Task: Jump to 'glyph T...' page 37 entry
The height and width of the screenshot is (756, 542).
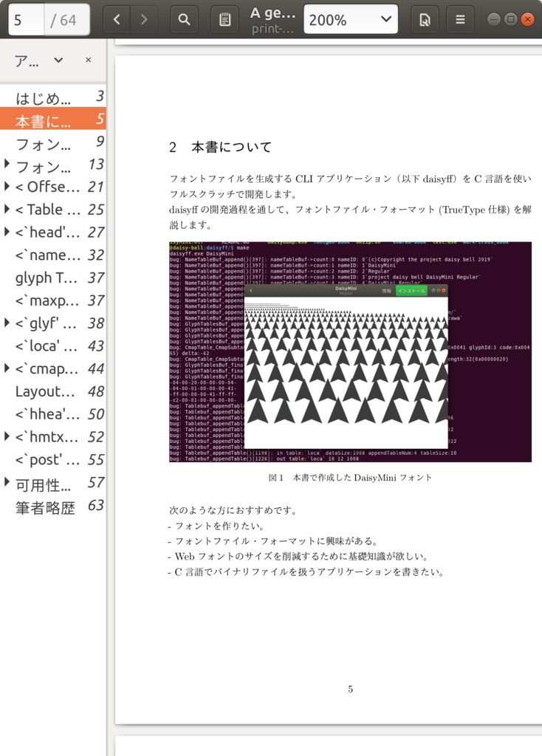Action: tap(53, 278)
